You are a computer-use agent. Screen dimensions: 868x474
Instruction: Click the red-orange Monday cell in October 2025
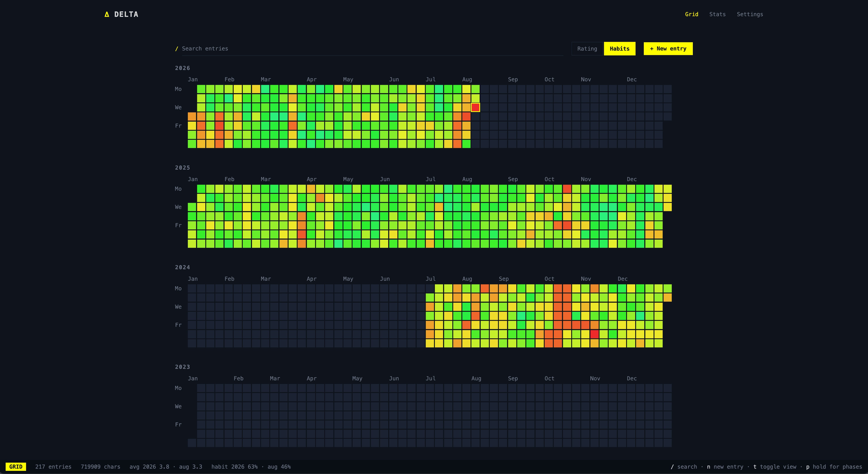567,189
